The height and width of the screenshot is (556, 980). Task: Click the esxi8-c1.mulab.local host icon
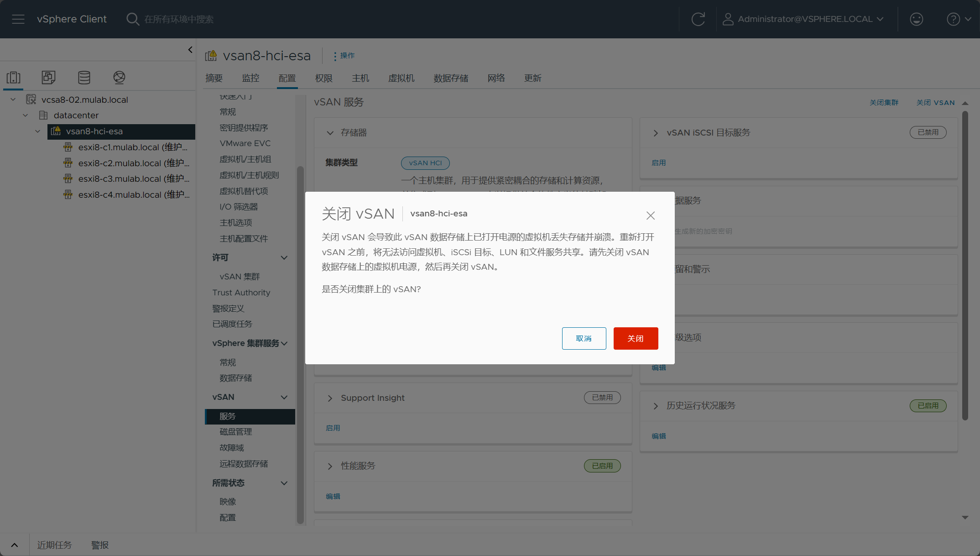click(x=68, y=147)
